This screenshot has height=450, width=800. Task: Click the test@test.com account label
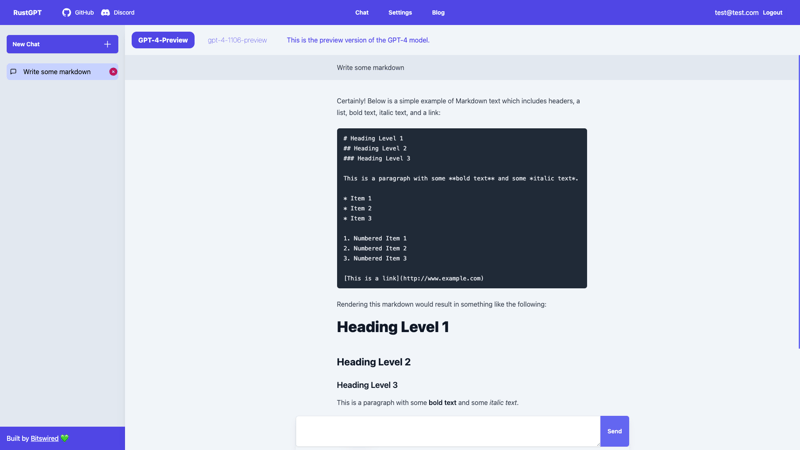tap(736, 13)
